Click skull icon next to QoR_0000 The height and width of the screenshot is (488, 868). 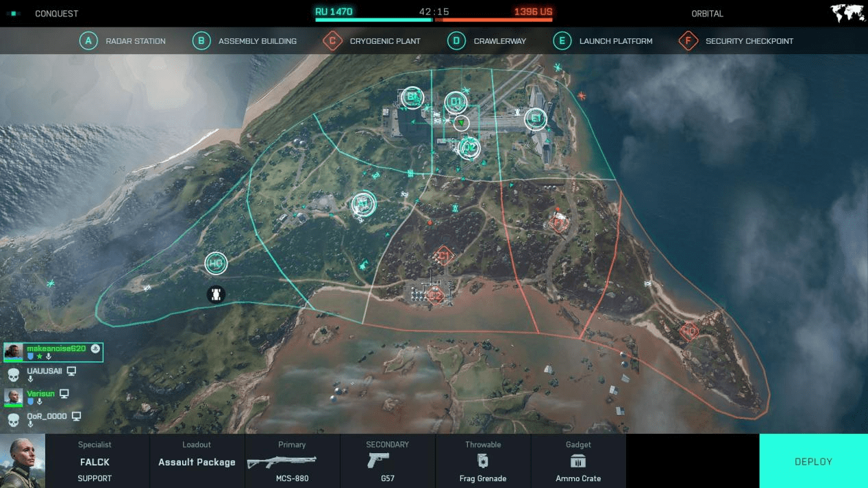pos(13,420)
